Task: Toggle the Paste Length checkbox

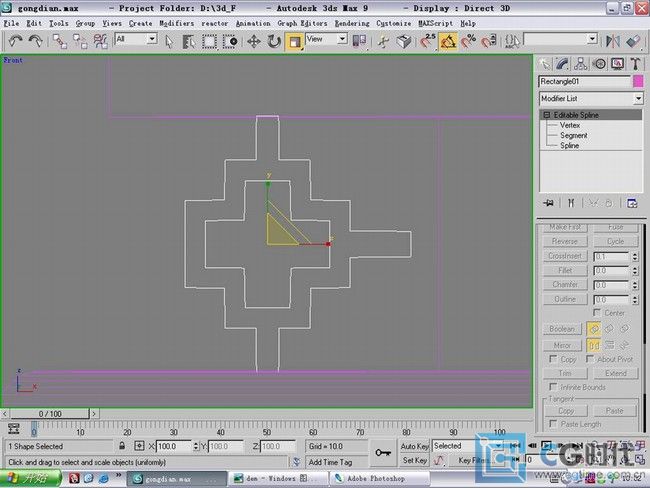Action: pos(553,423)
